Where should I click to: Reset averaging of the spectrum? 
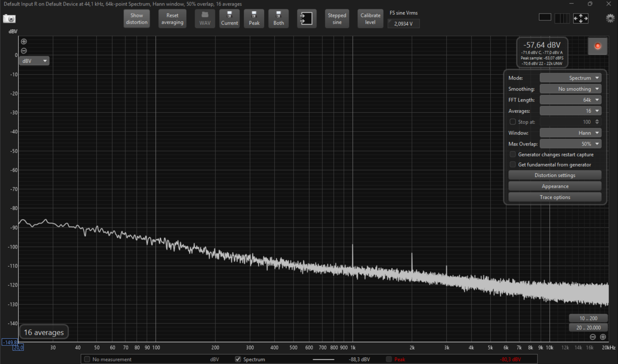coord(172,19)
